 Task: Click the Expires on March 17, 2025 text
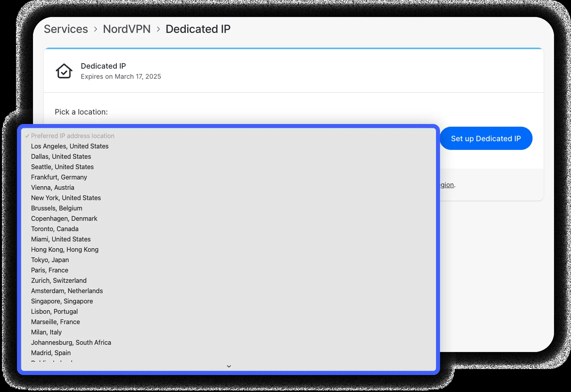[121, 76]
